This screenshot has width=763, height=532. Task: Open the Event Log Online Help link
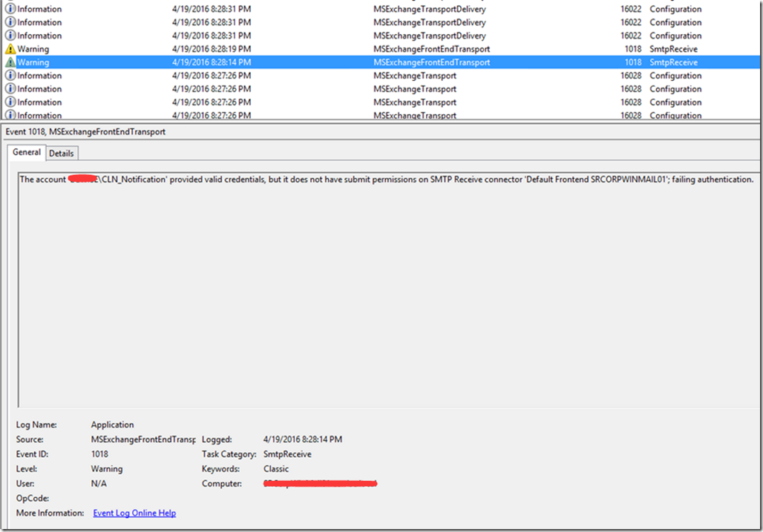click(134, 513)
